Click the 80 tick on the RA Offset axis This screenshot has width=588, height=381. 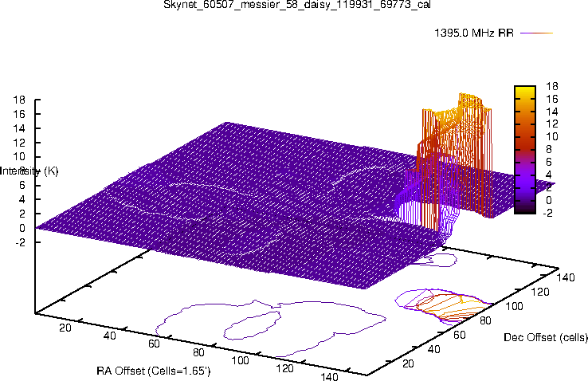click(198, 352)
